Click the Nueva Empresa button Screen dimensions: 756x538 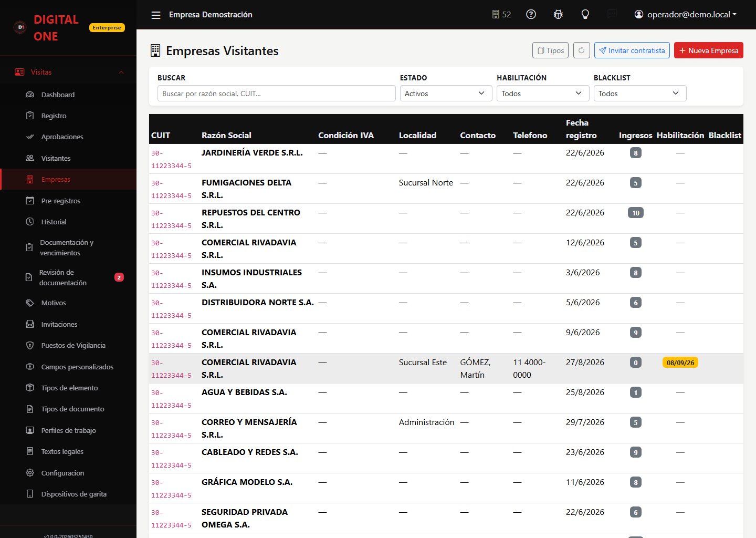click(x=709, y=50)
